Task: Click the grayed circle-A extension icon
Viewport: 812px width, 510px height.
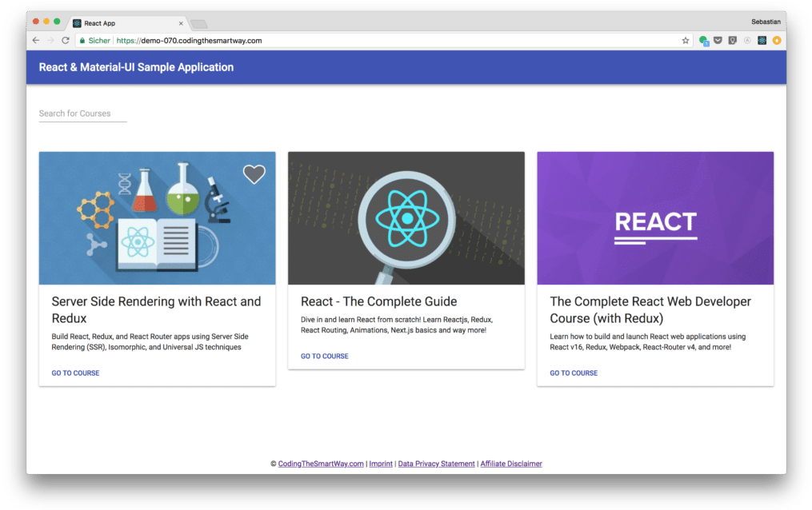Action: [x=746, y=40]
